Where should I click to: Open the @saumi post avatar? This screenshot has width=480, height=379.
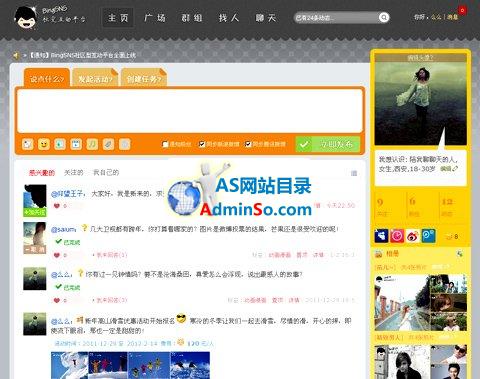pyautogui.click(x=35, y=238)
